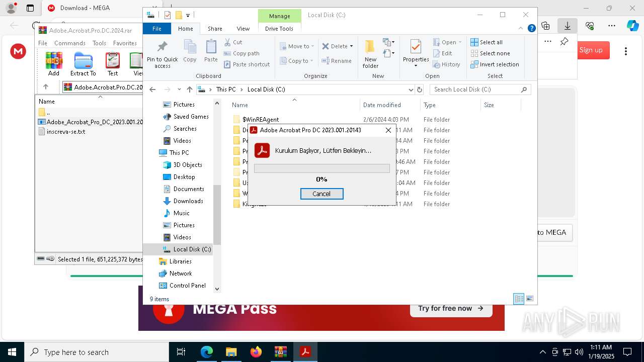This screenshot has width=644, height=362.
Task: Open the Windows Start menu
Action: (12, 352)
